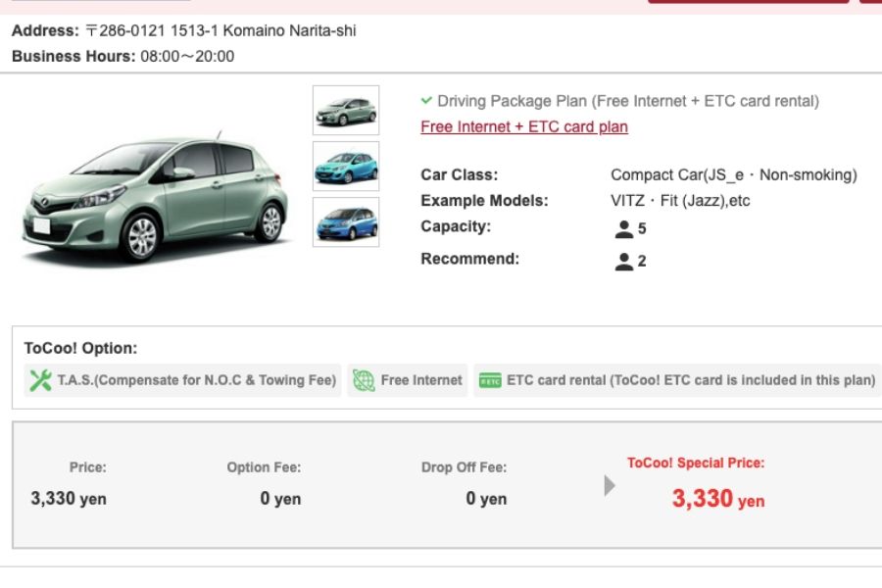Click the Option Fee '0 yen' value
Image resolution: width=882 pixels, height=588 pixels.
click(x=280, y=499)
